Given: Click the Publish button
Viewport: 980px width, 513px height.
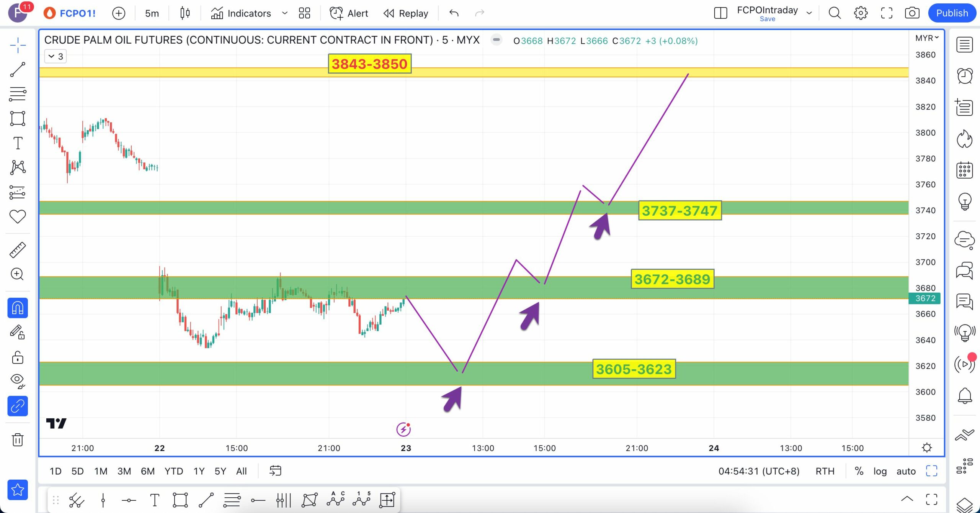Looking at the screenshot, I should (952, 13).
